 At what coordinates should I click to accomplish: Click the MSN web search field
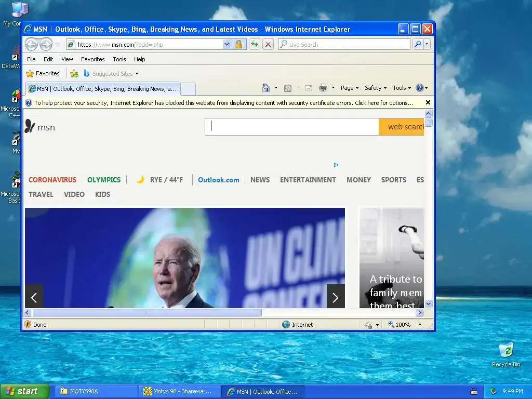(x=292, y=127)
